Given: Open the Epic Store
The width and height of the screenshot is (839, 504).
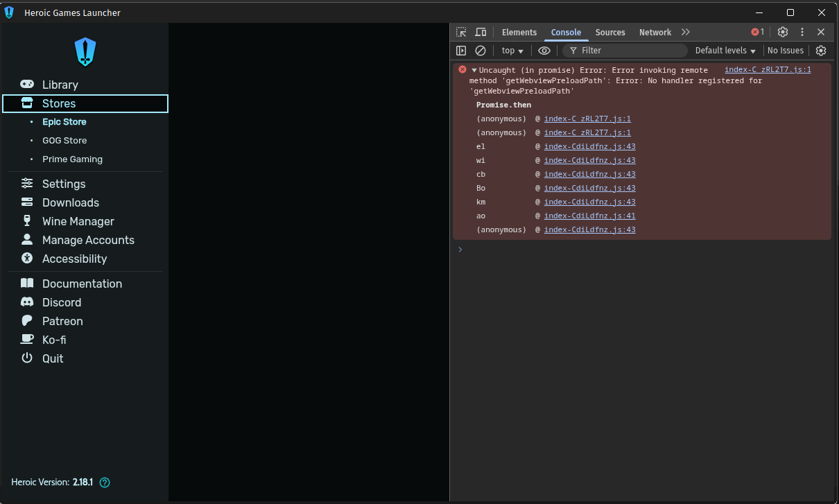Looking at the screenshot, I should [x=64, y=122].
